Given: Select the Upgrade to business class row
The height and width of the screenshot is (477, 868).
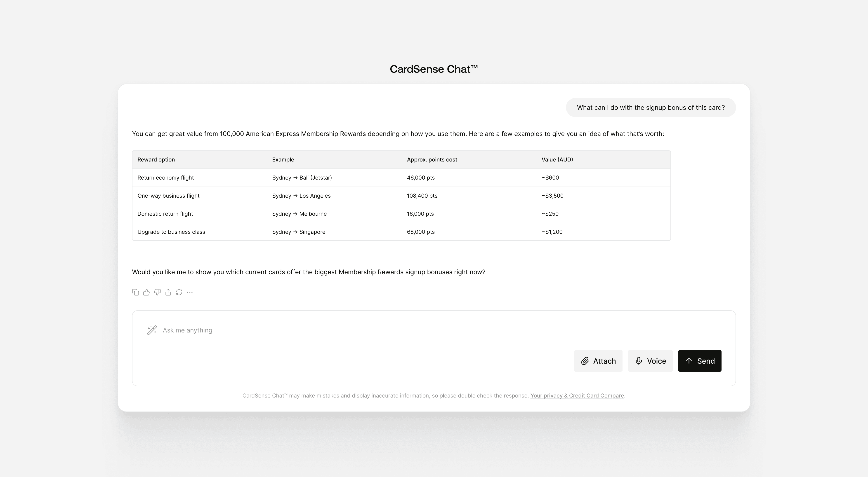Looking at the screenshot, I should [x=171, y=232].
